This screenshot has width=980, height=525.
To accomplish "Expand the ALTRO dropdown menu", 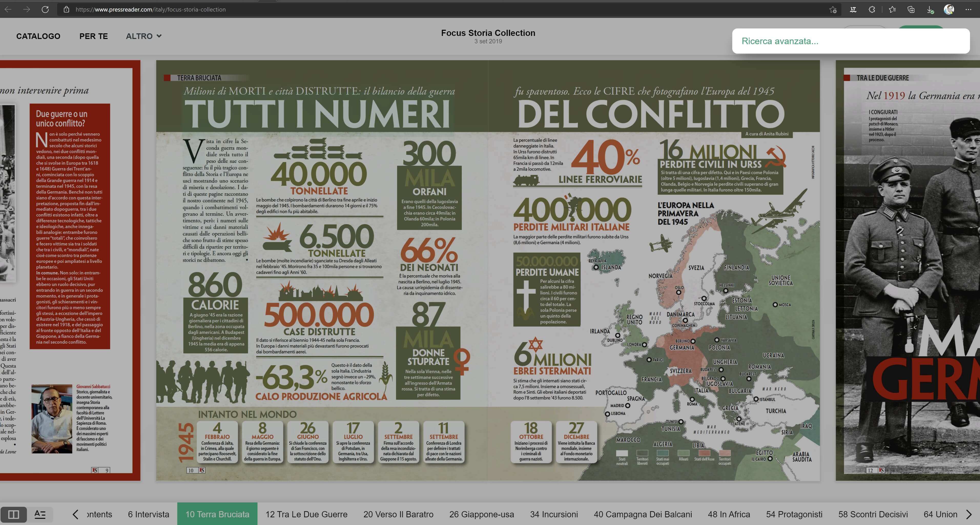I will (x=143, y=36).
